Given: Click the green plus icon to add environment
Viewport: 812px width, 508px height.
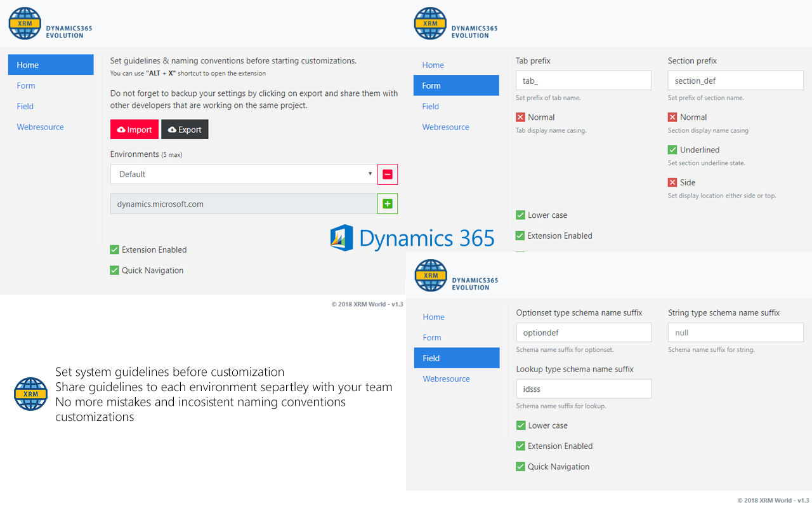Looking at the screenshot, I should pos(388,203).
